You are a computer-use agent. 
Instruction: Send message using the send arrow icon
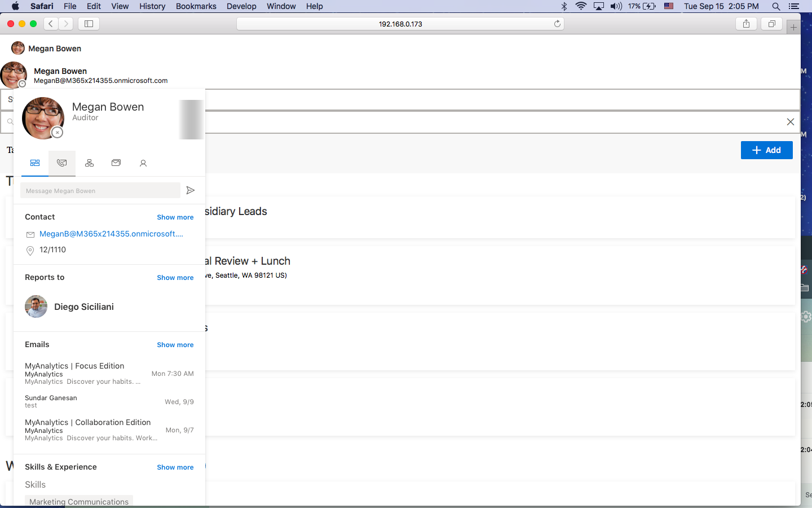[x=190, y=190]
